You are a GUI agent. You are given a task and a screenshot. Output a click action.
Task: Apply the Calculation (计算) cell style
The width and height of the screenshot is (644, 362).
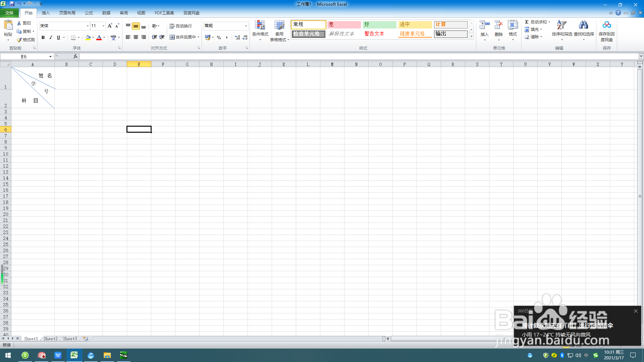(x=450, y=24)
